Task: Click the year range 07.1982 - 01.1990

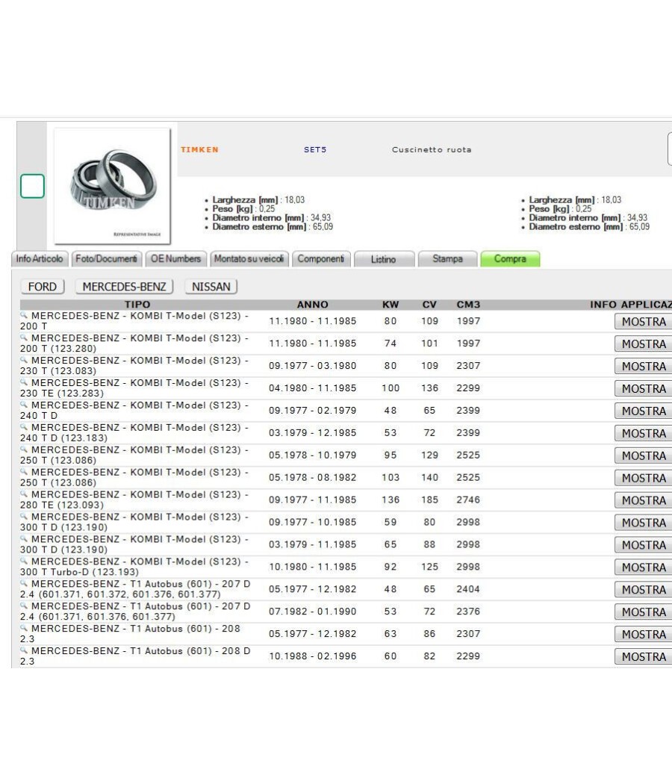Action: [x=313, y=612]
